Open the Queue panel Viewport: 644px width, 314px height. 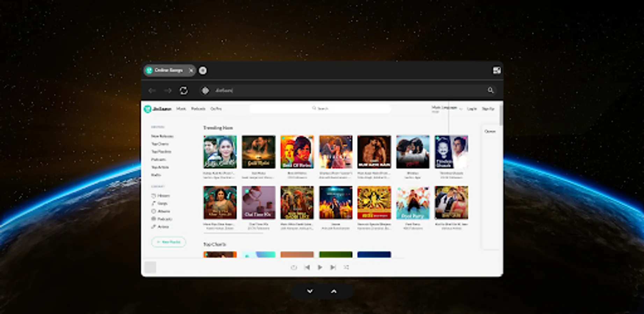(x=490, y=132)
